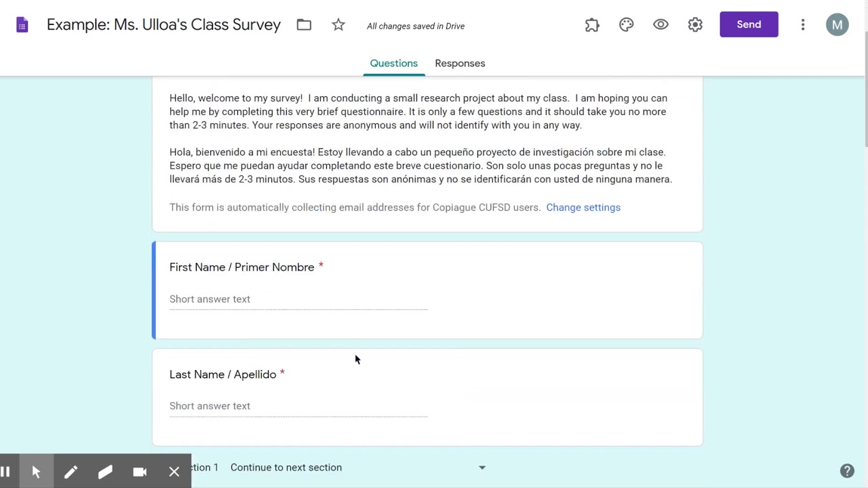Open the help question mark icon

[x=847, y=471]
